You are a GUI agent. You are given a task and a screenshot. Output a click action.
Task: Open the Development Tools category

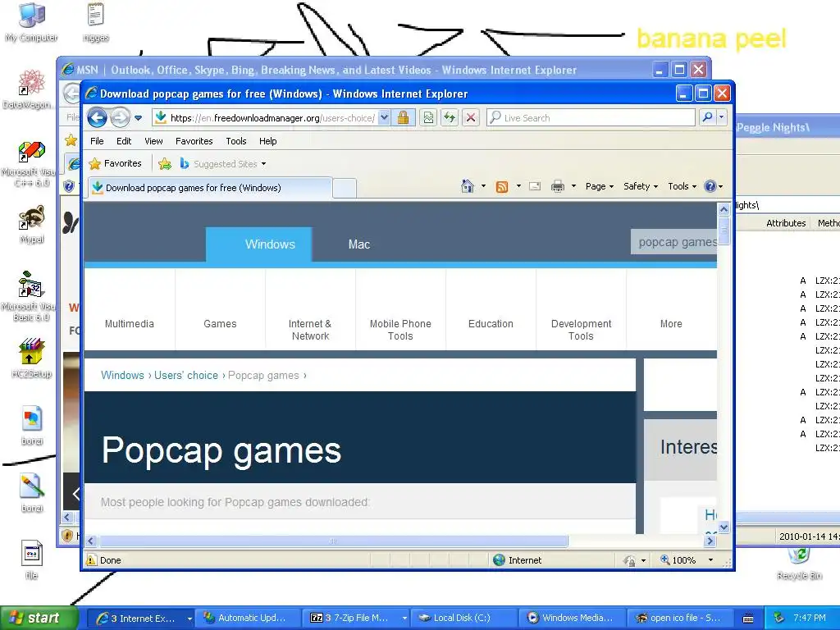pos(582,330)
